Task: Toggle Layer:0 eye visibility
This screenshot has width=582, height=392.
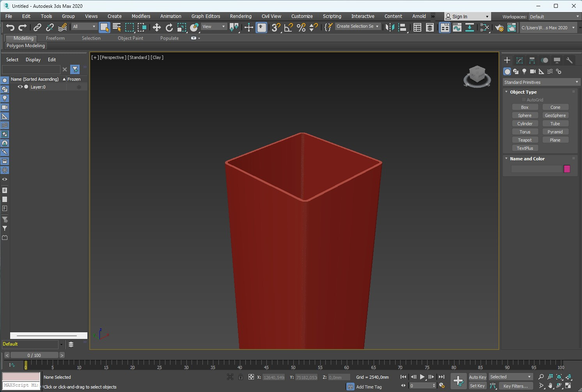Action: 20,87
